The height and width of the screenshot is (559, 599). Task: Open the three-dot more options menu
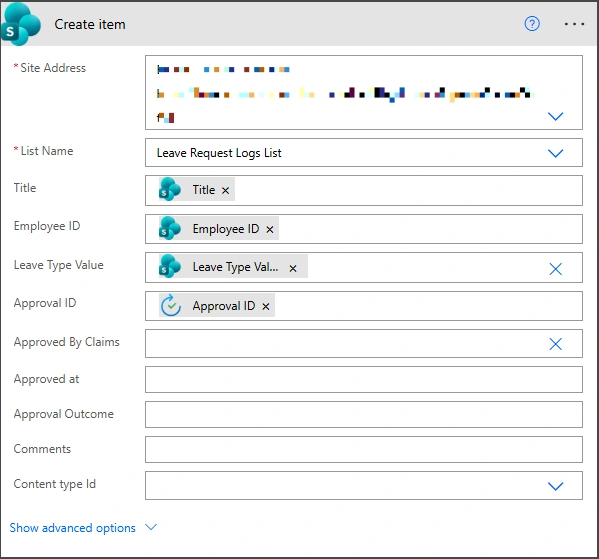tap(574, 24)
